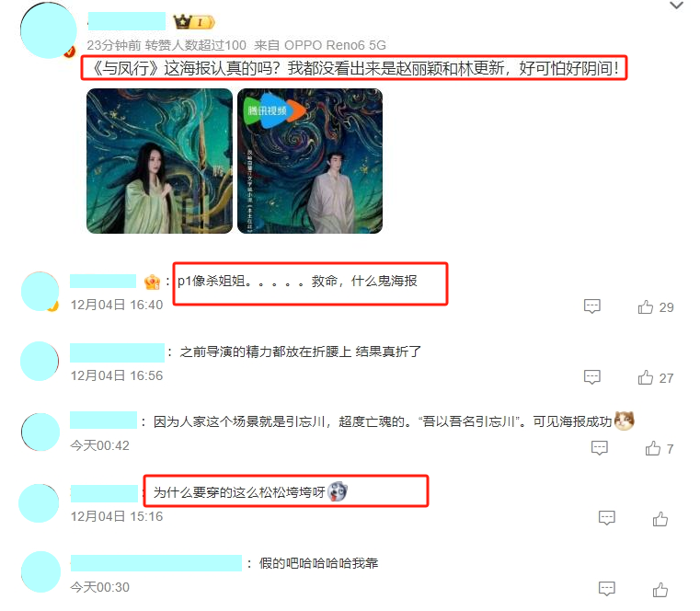The image size is (700, 611).
Task: Reply to the comment posted 今天00:42
Action: pyautogui.click(x=599, y=447)
